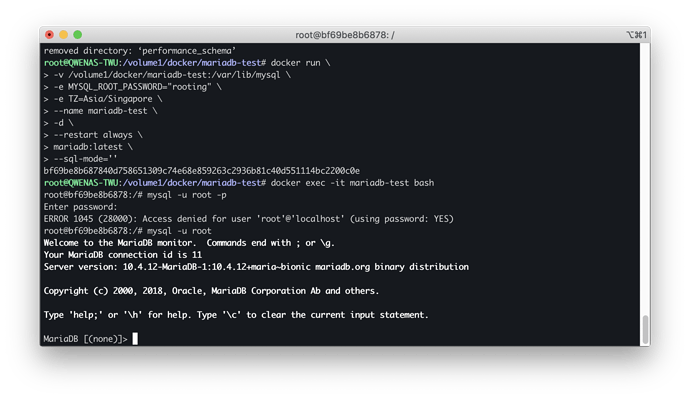Click the "-d \" option line
This screenshot has width=690, height=398.
click(x=59, y=123)
